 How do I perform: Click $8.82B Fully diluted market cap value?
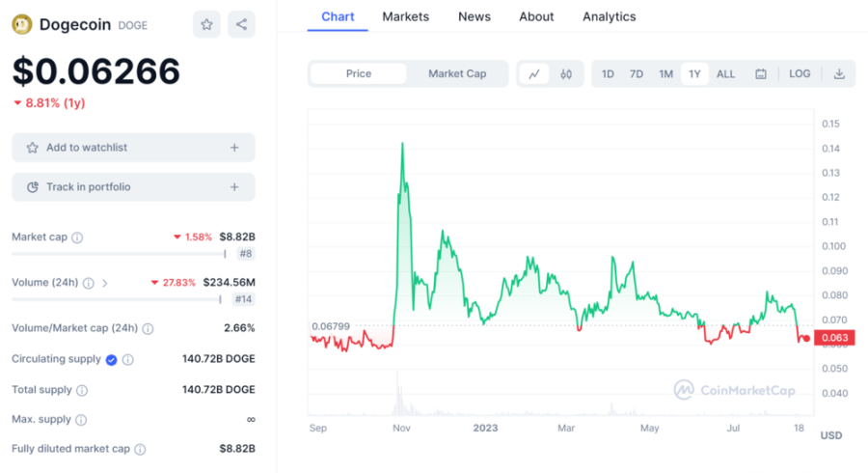[x=237, y=449]
